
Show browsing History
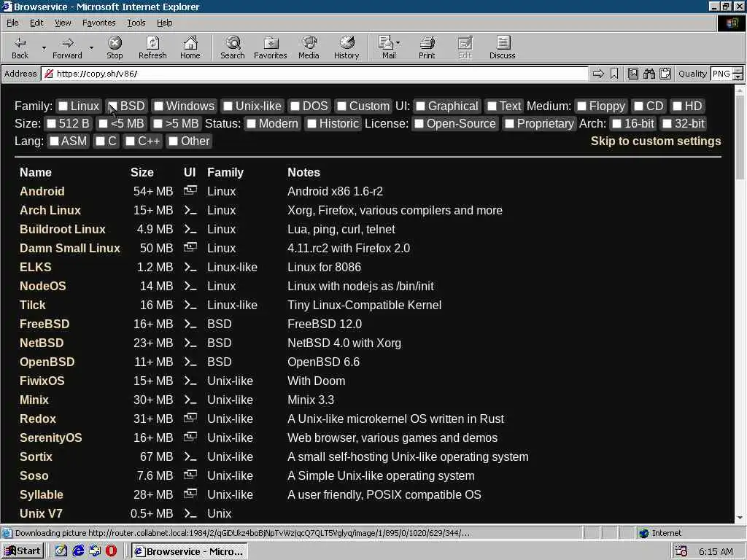[347, 47]
